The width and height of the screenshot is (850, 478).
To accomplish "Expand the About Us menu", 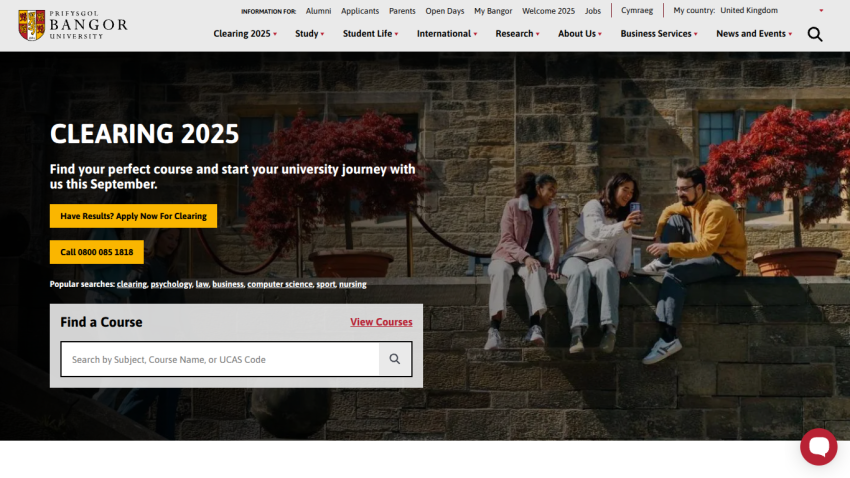I will click(x=579, y=34).
